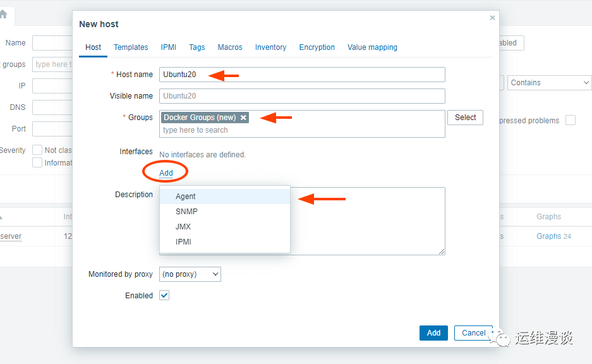Select SNMP interface type
This screenshot has height=364, width=592.
186,212
